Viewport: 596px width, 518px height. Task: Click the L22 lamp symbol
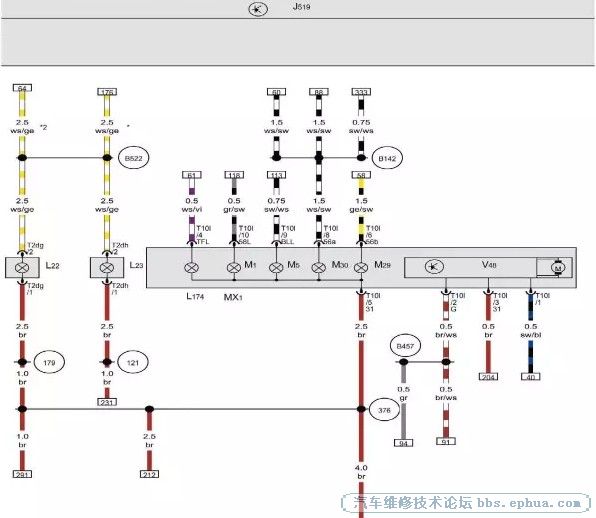22,268
